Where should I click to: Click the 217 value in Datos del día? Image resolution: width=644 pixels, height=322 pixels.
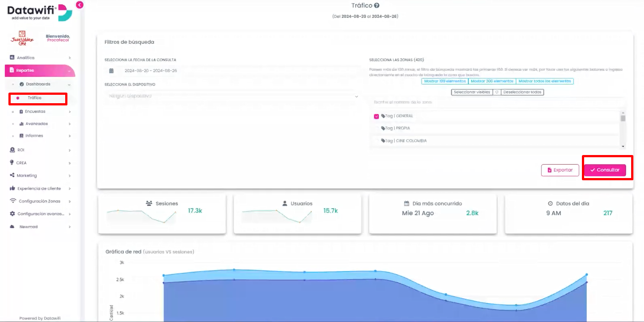[x=608, y=213]
